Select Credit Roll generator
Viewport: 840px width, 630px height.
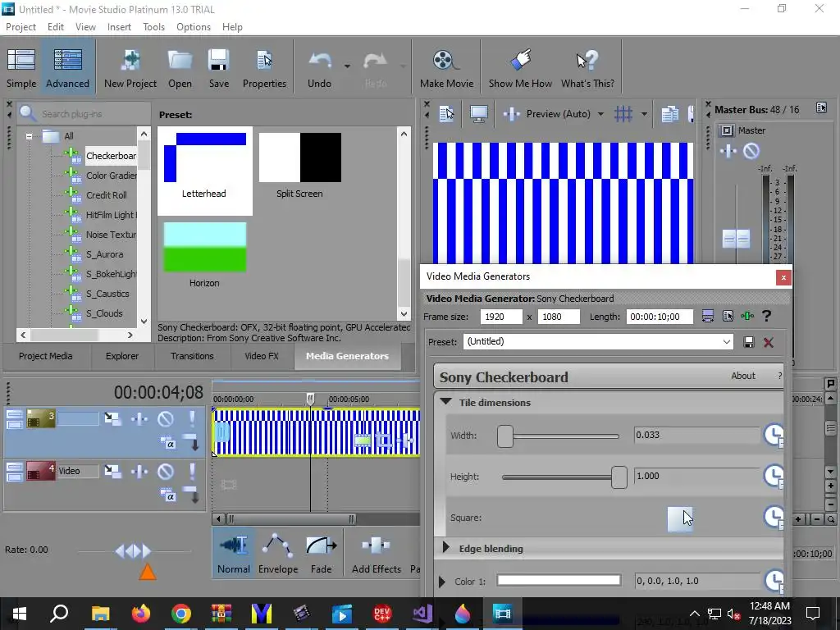coord(107,195)
